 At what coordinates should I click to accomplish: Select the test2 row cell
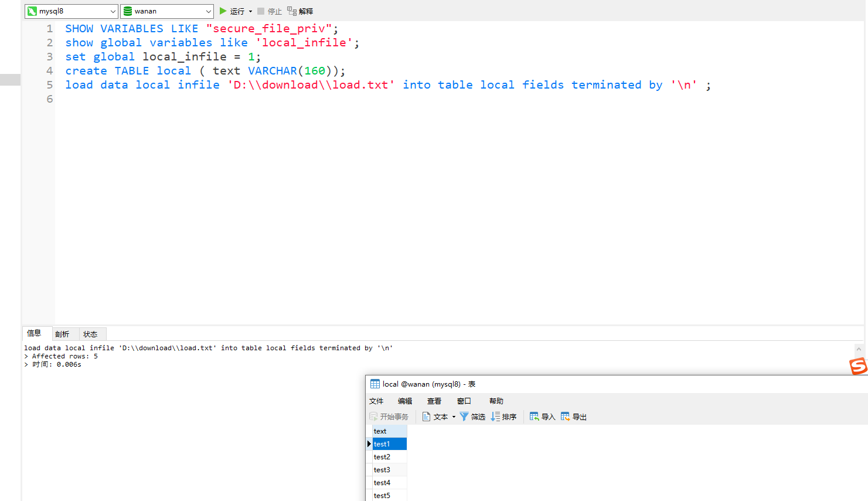pyautogui.click(x=390, y=457)
